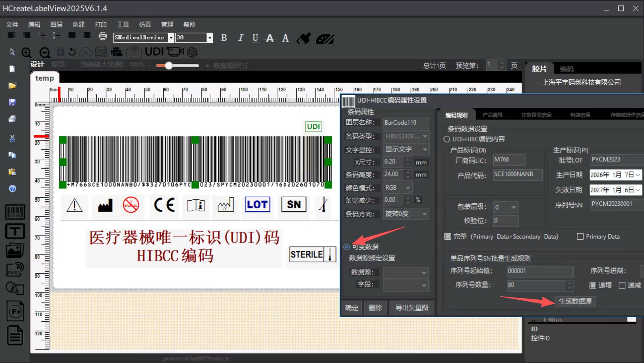Click the align left icon
Viewport: 644px width, 363px height.
(12, 35)
